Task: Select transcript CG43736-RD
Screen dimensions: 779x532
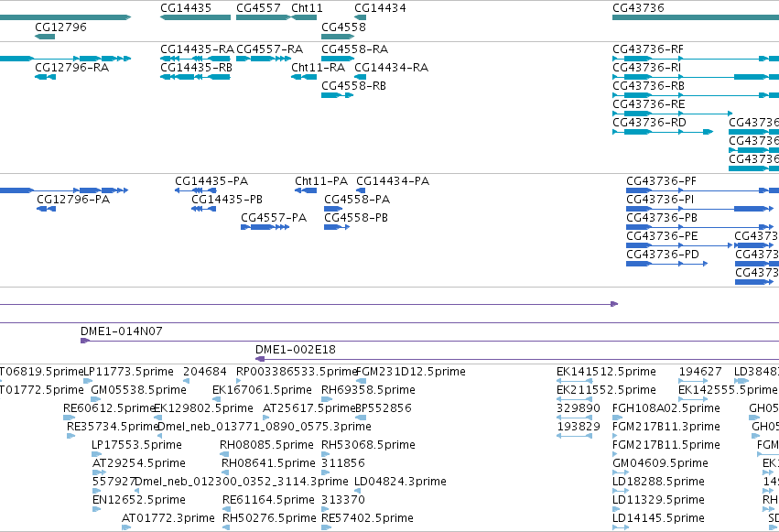Action: click(663, 132)
